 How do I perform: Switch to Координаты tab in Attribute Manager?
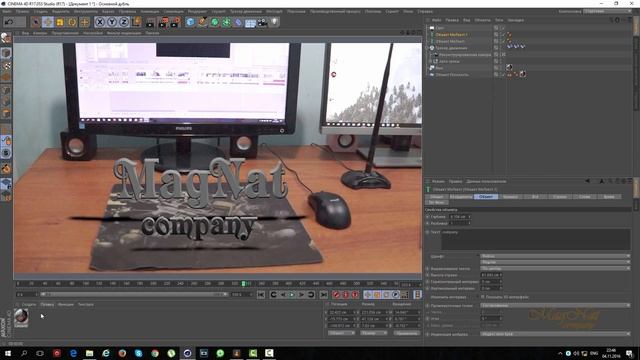coord(461,197)
